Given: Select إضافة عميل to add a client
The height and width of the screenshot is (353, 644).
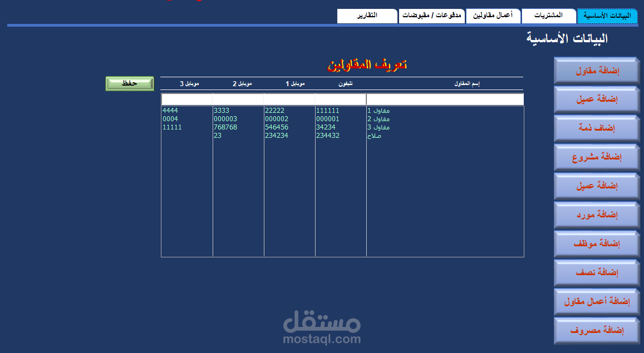Looking at the screenshot, I should point(596,99).
